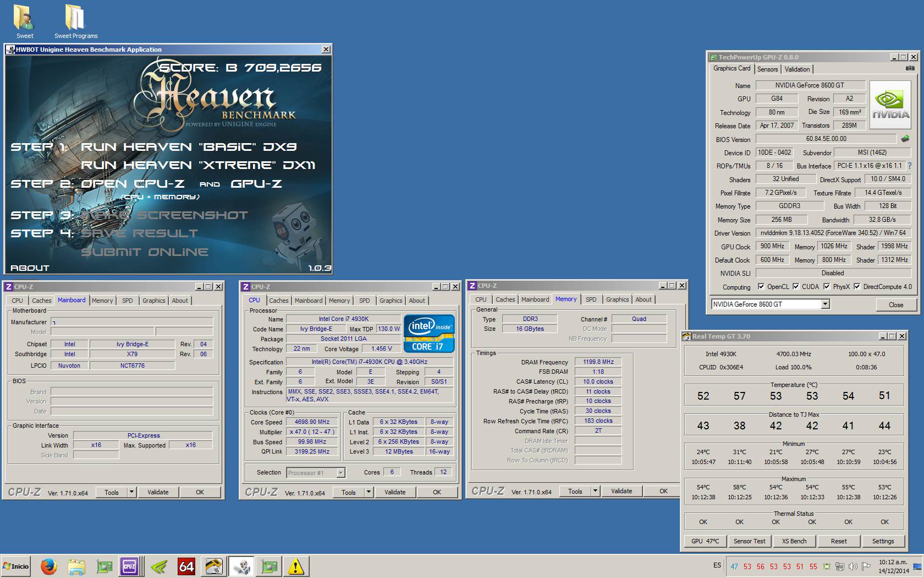
Task: Open the Inicio start button
Action: pos(16,566)
